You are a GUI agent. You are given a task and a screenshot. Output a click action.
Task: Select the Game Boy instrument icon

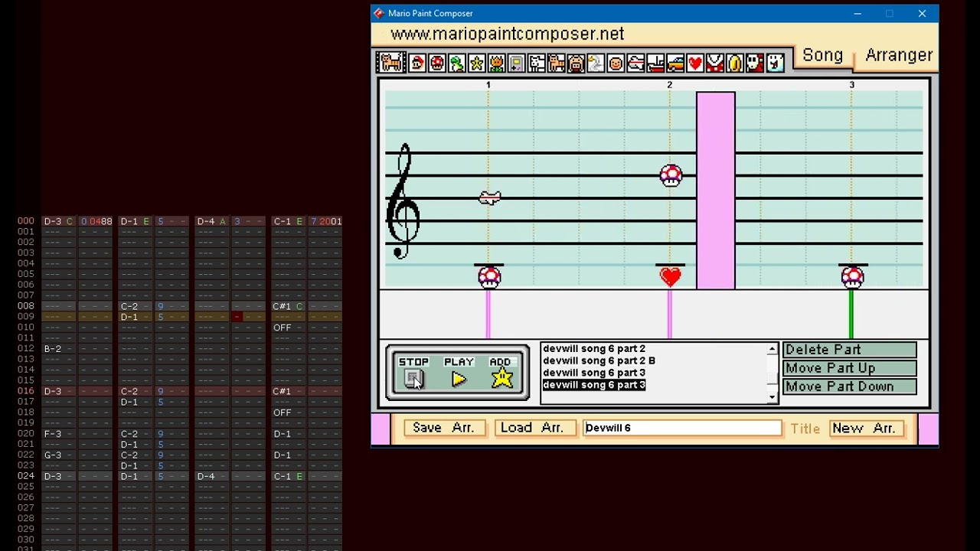point(517,63)
